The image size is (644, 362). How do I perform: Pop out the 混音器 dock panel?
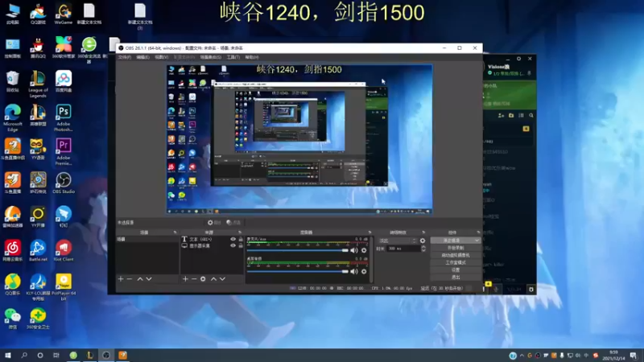(369, 232)
